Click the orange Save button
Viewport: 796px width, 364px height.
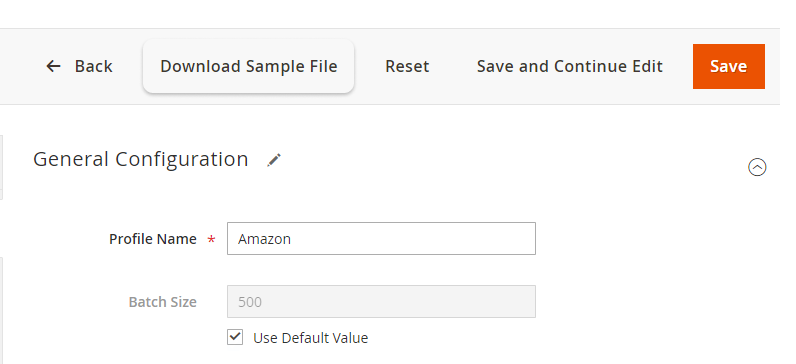[x=728, y=66]
